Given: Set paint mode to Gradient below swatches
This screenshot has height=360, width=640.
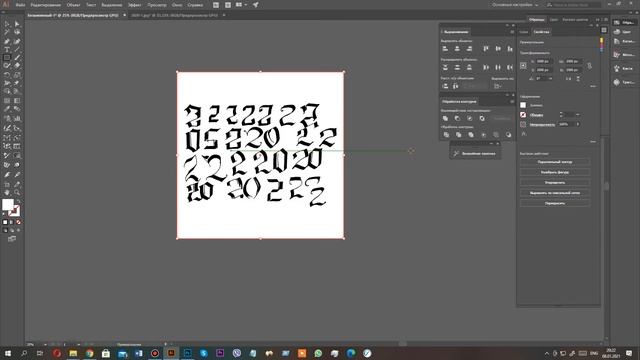Looking at the screenshot, I should pyautogui.click(x=11, y=222).
